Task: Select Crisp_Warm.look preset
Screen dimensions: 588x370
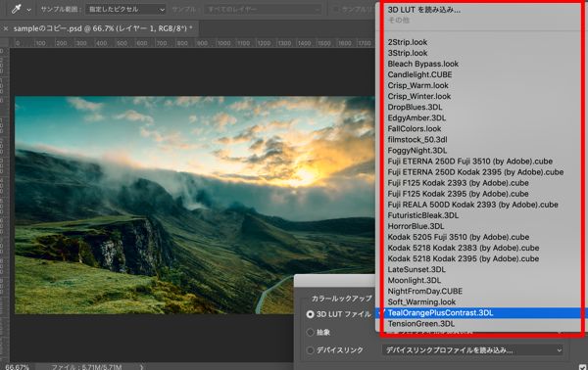Action: (x=417, y=85)
